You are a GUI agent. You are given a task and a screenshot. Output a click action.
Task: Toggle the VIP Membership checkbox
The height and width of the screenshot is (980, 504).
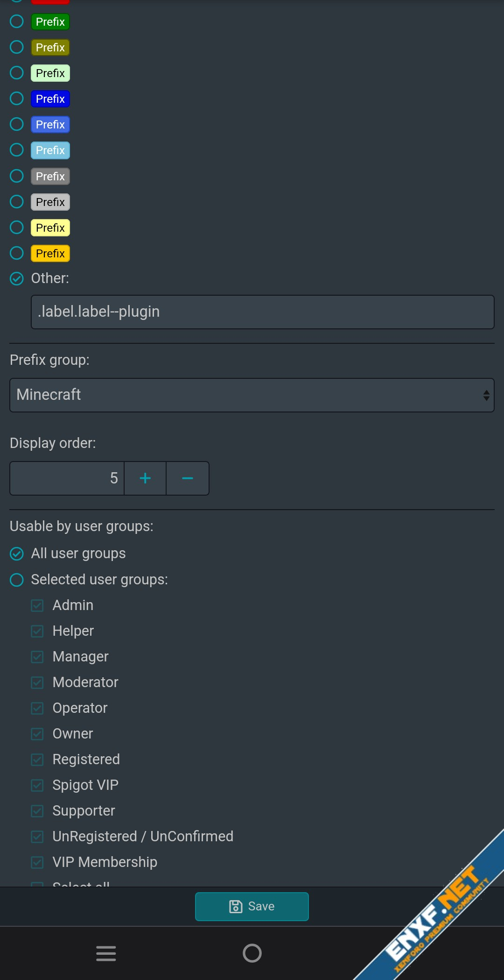click(x=37, y=862)
